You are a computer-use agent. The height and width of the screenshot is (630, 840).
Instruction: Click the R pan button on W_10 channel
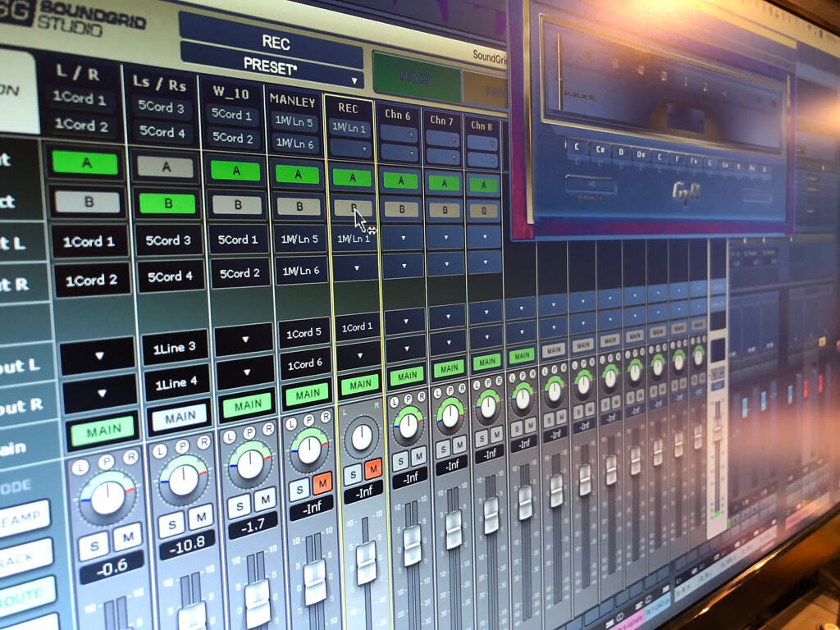[x=268, y=428]
